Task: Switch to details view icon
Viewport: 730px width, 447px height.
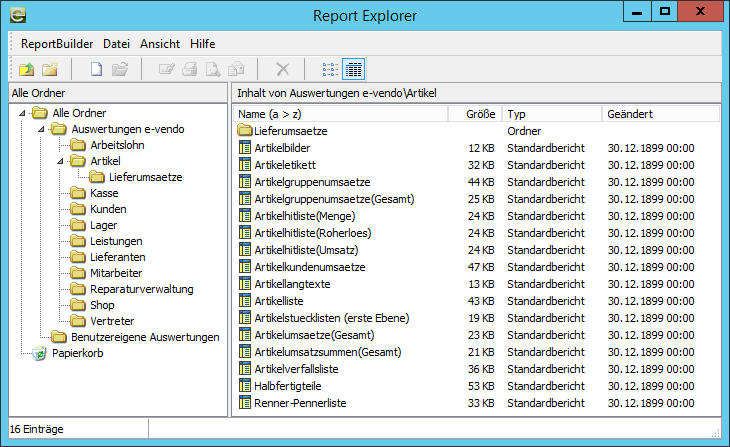Action: [353, 69]
